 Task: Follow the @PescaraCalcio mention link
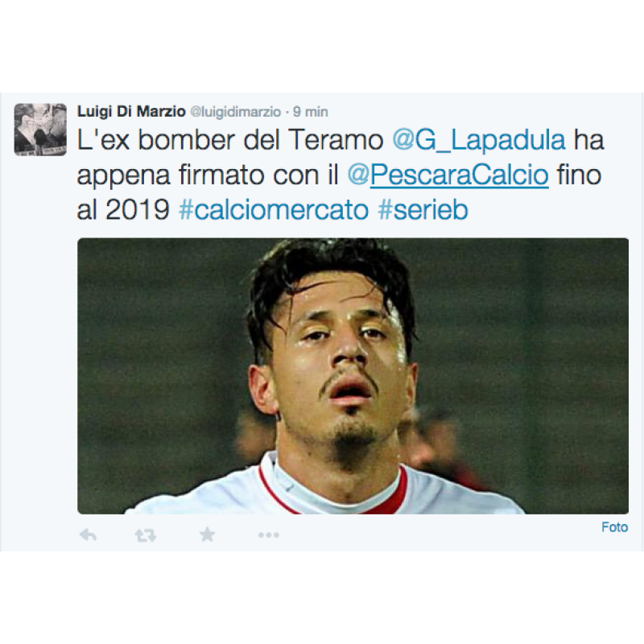[x=448, y=175]
